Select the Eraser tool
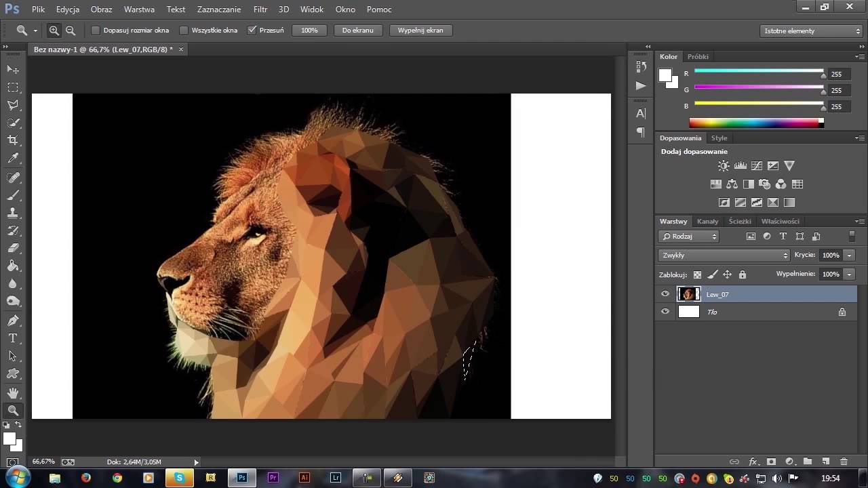 coord(13,248)
